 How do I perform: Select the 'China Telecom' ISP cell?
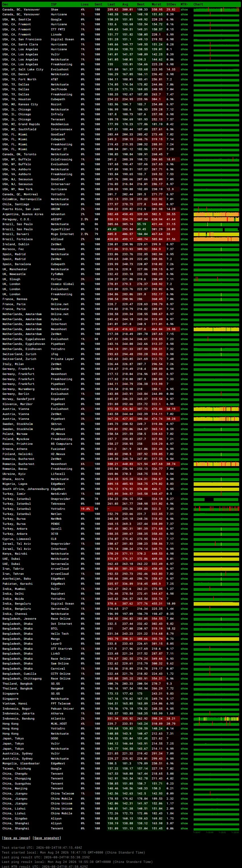(x=62, y=794)
